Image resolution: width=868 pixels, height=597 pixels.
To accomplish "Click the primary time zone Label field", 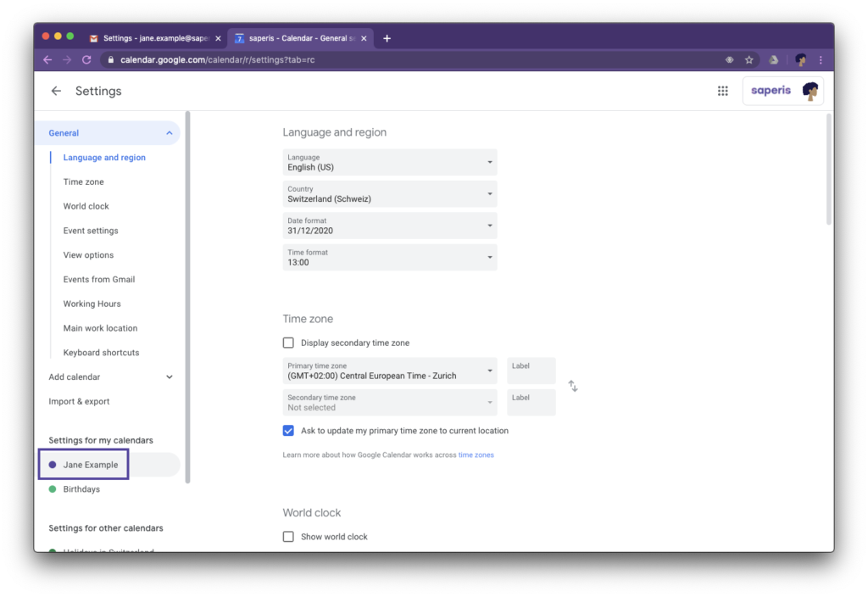I will coord(531,371).
